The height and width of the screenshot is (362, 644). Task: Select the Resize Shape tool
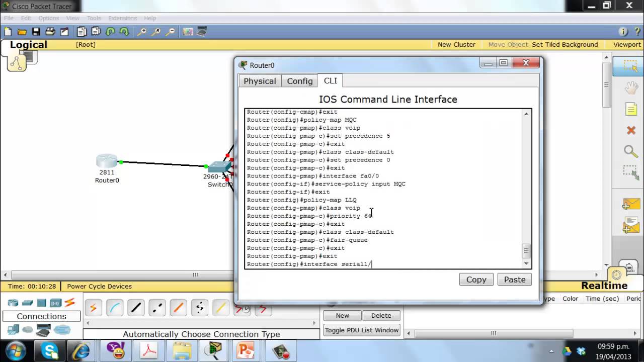coord(631,172)
